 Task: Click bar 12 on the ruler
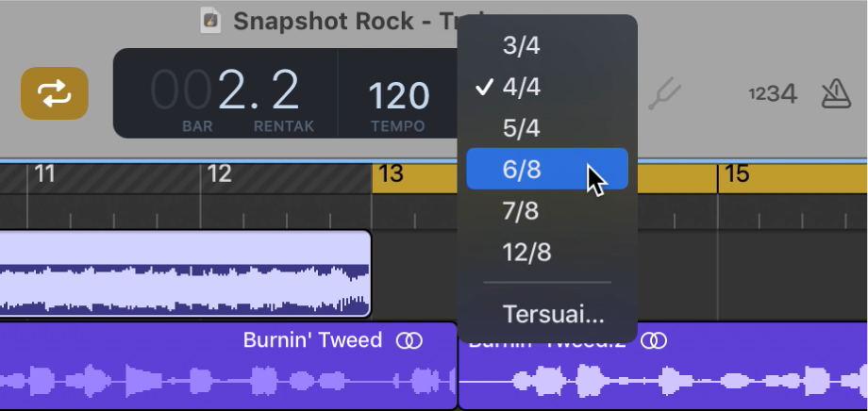coord(220,173)
